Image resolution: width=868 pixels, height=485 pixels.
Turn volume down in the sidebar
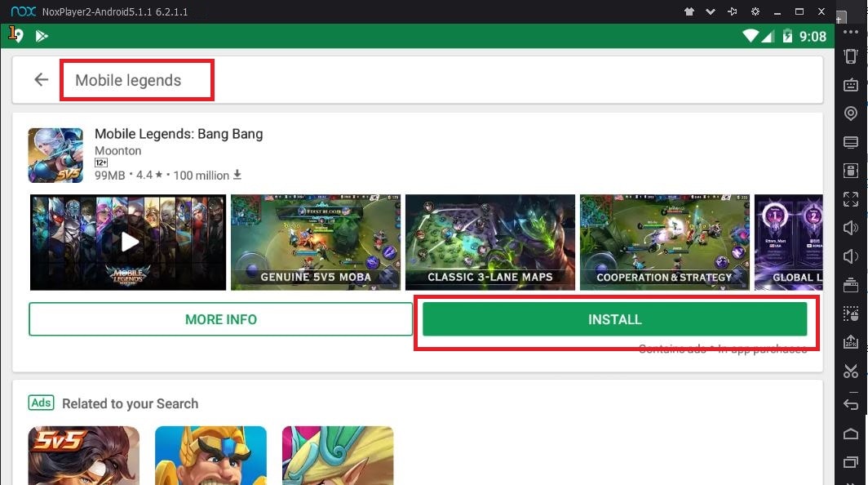tap(851, 256)
